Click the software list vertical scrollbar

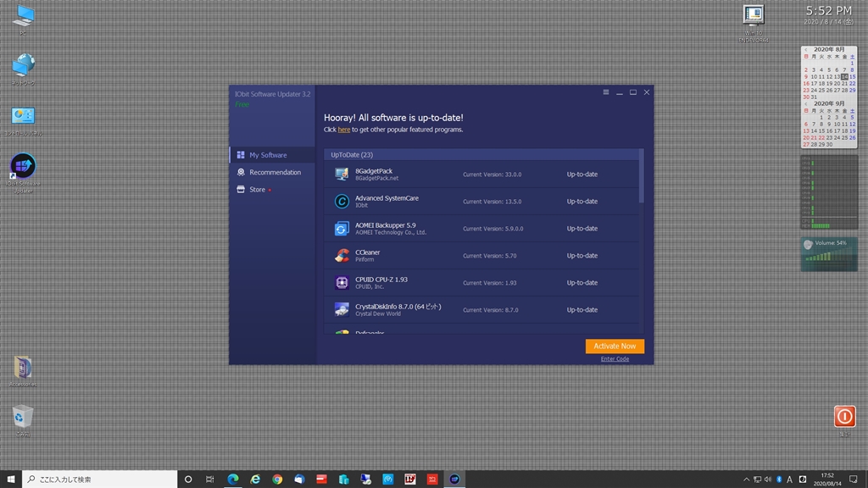click(x=642, y=176)
